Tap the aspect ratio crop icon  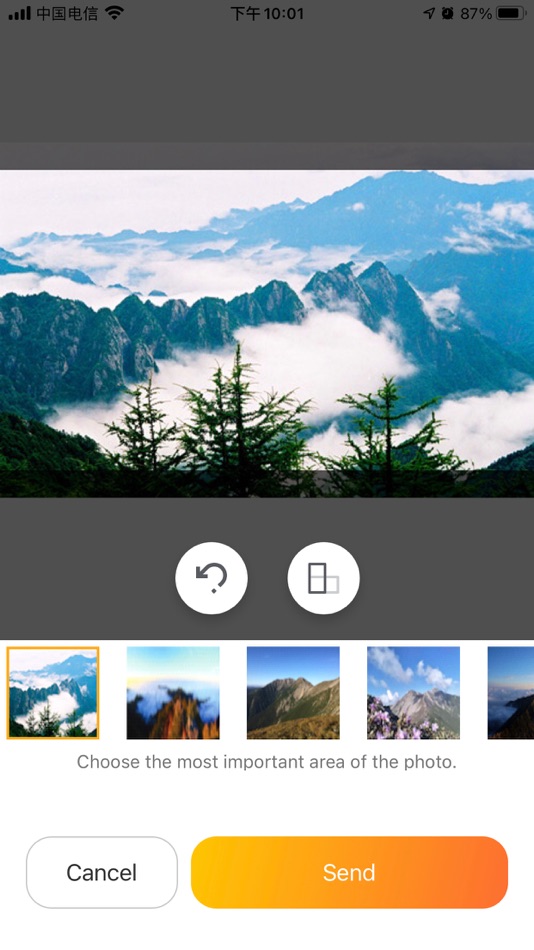coord(323,578)
